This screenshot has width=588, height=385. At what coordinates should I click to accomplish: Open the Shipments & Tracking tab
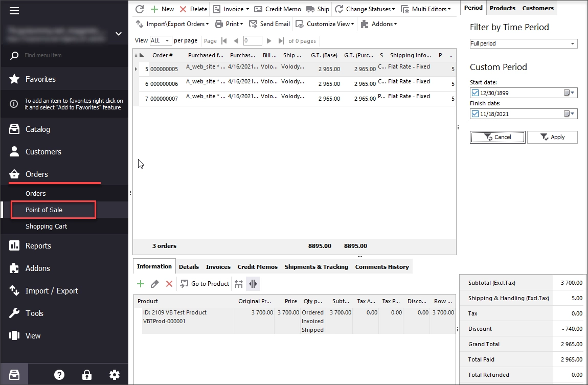click(316, 267)
